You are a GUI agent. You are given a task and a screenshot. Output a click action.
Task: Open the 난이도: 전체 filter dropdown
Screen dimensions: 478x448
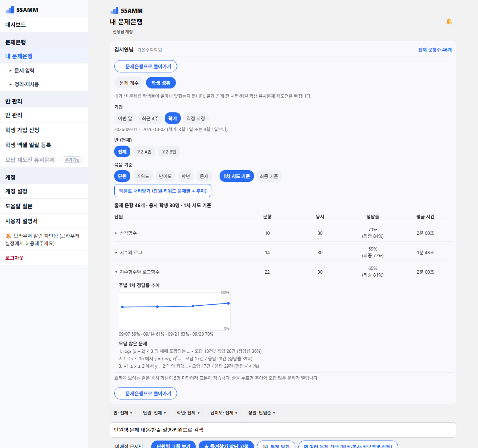tap(224, 413)
